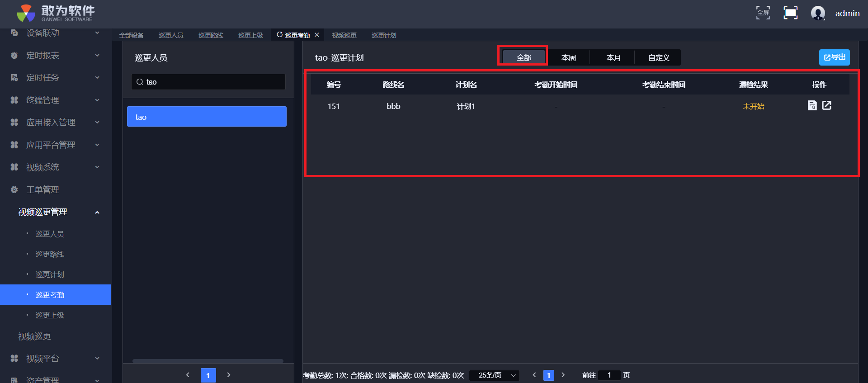Go to next page of attendance table
Screen dimensions: 868x383
[563, 375]
